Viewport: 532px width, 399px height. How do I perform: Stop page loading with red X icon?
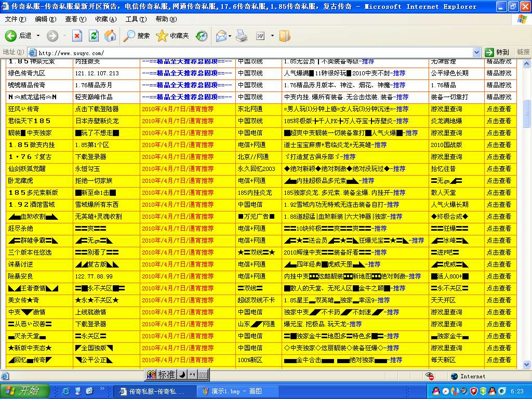[x=77, y=36]
